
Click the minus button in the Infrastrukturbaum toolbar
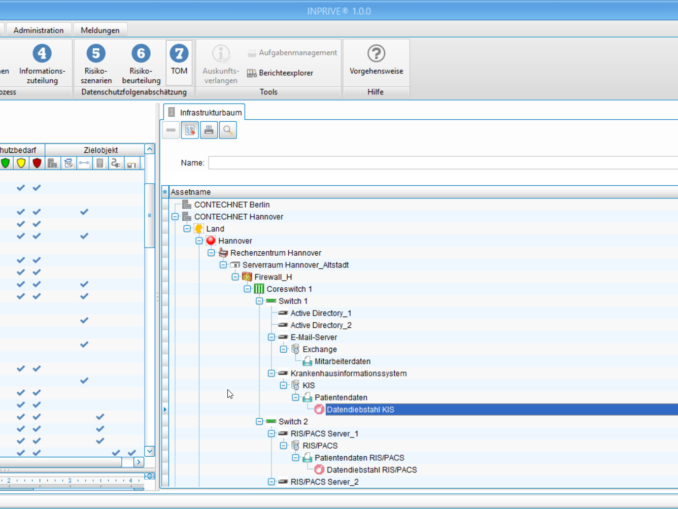click(171, 130)
